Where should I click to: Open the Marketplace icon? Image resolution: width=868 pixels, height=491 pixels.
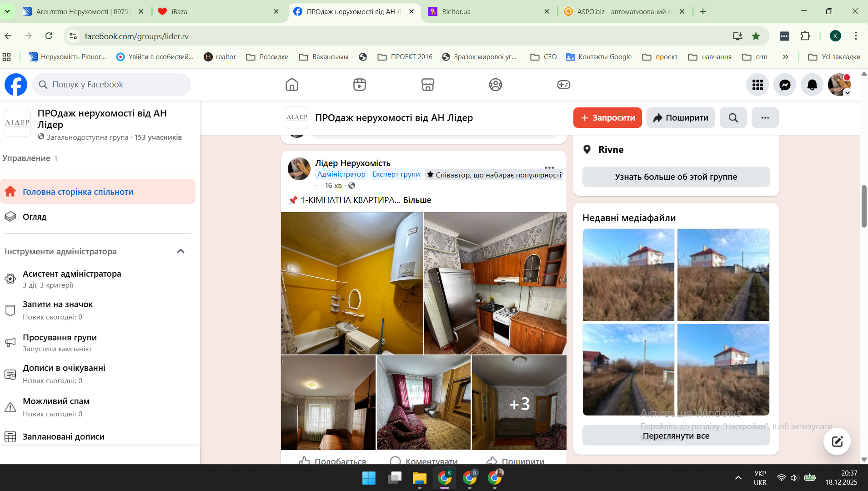pyautogui.click(x=427, y=85)
